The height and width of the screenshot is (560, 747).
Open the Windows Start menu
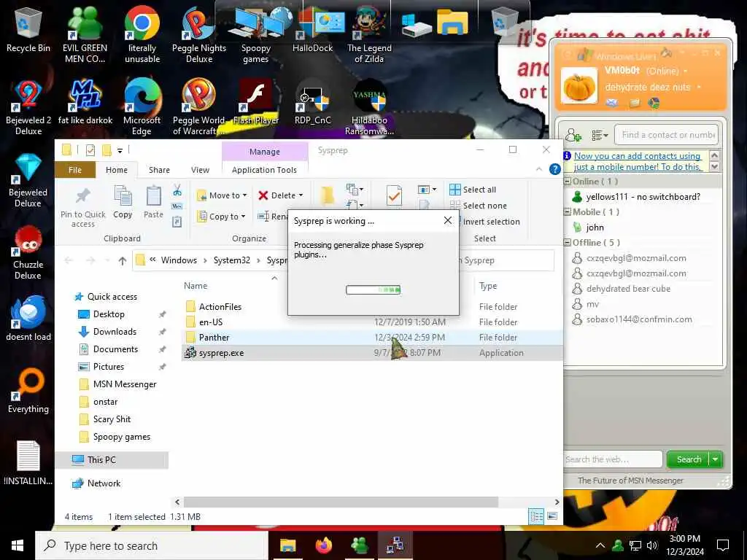click(x=18, y=545)
